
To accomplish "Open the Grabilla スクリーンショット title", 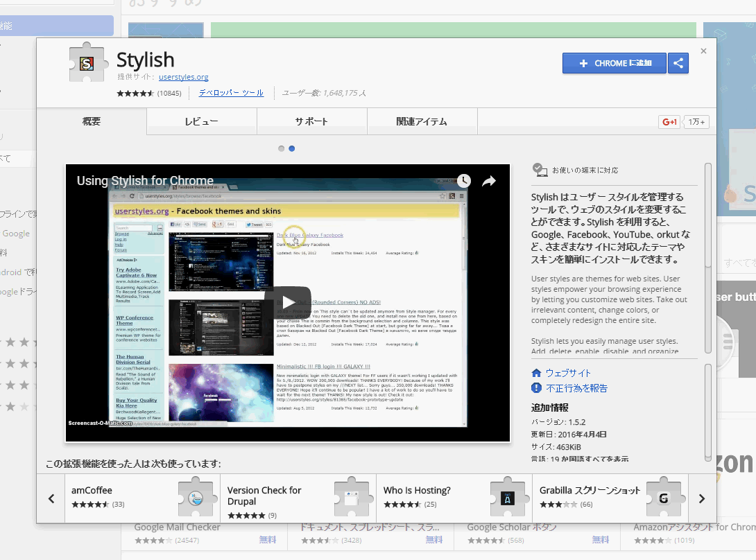I will pyautogui.click(x=590, y=490).
